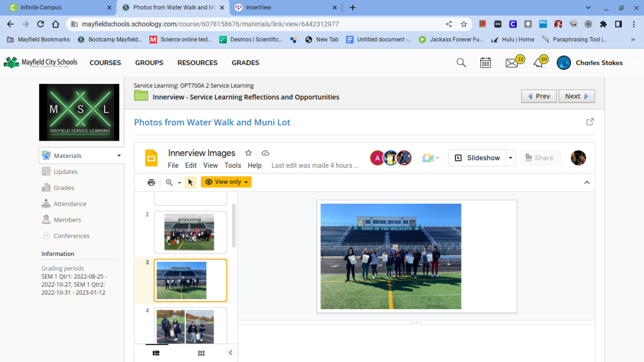Click the Mayfield City Schools logo
Viewport: 644px width, 362px height.
coord(41,62)
